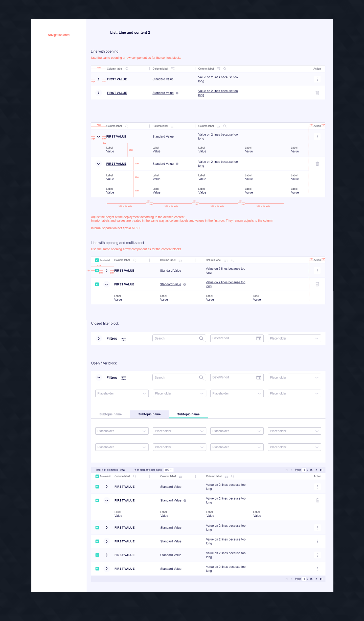Expand the plain FIRST VALUE row in the multi-select section
This screenshot has width=364, height=621.
click(x=106, y=271)
